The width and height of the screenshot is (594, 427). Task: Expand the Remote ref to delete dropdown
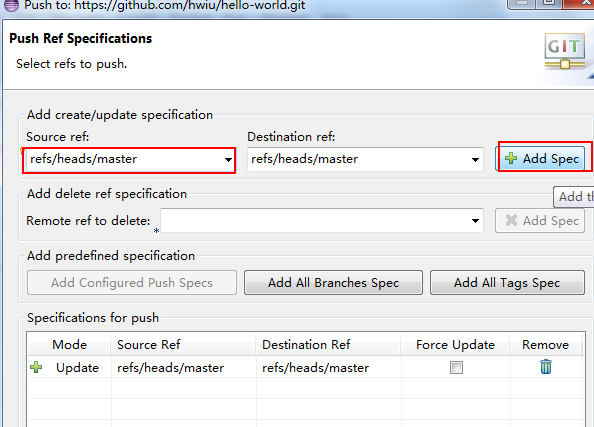click(475, 221)
